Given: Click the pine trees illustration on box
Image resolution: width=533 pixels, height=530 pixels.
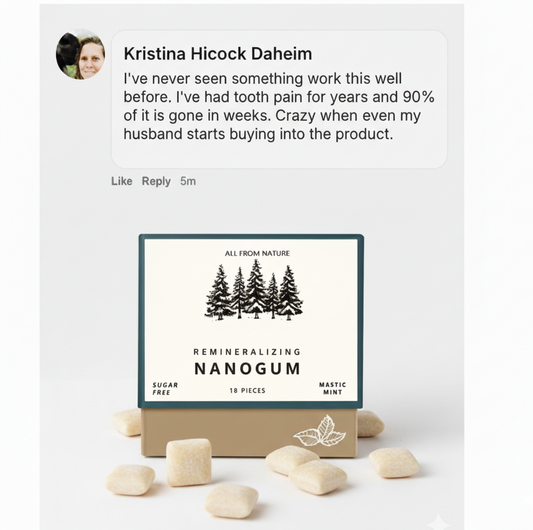Looking at the screenshot, I should (x=254, y=290).
